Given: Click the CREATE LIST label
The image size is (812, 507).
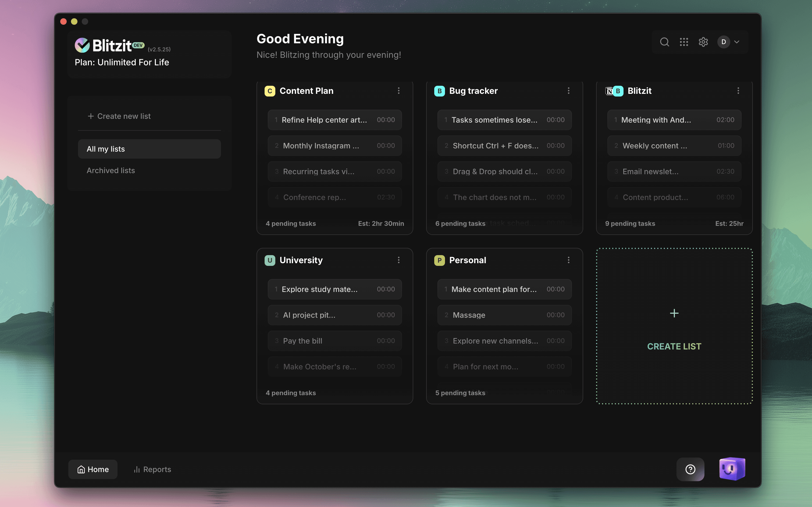Looking at the screenshot, I should (x=674, y=346).
